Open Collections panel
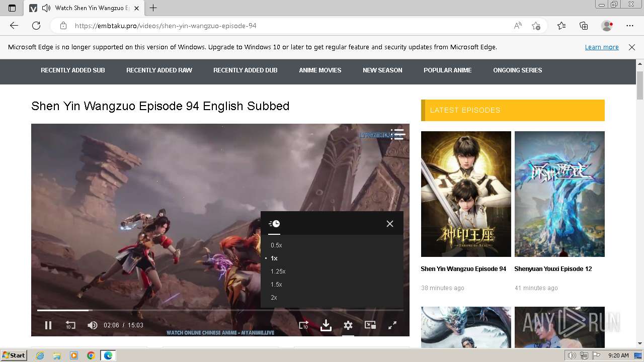Image resolution: width=644 pixels, height=362 pixels. (584, 26)
